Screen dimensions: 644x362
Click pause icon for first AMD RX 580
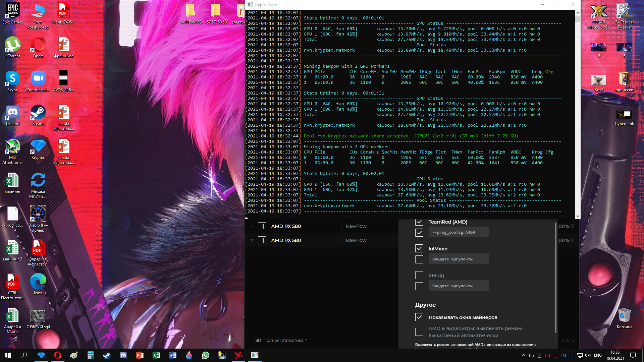[x=262, y=226]
